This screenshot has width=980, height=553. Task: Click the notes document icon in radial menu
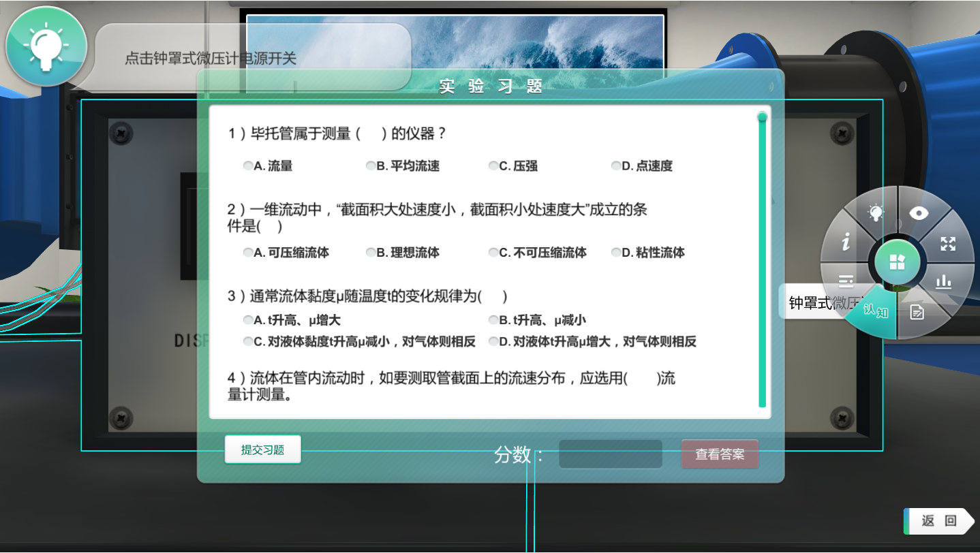click(x=917, y=313)
